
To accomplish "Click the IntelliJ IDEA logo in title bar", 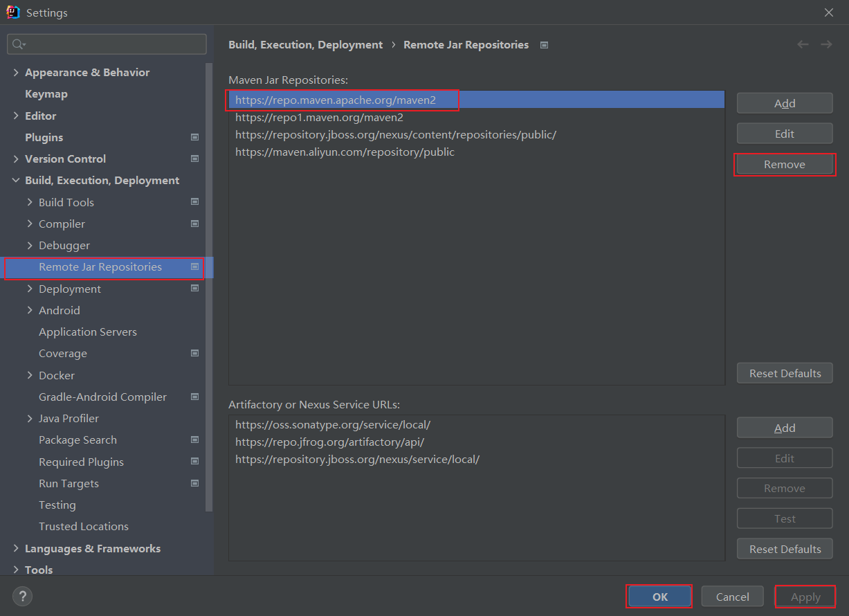I will (13, 12).
